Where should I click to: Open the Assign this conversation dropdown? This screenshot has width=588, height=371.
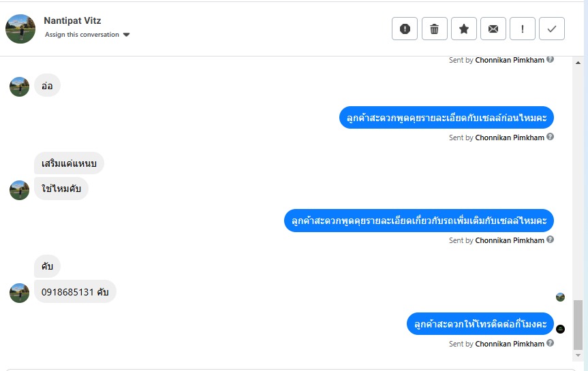82,35
